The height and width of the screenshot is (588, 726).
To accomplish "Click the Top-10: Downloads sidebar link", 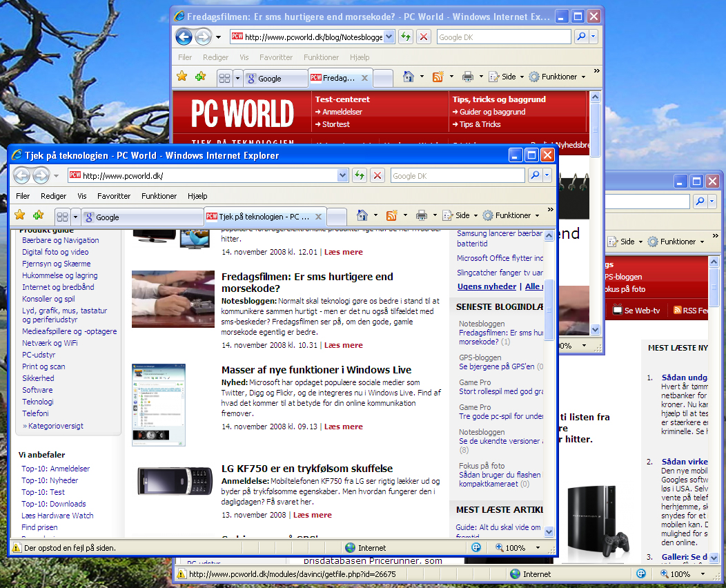I will pyautogui.click(x=53, y=504).
